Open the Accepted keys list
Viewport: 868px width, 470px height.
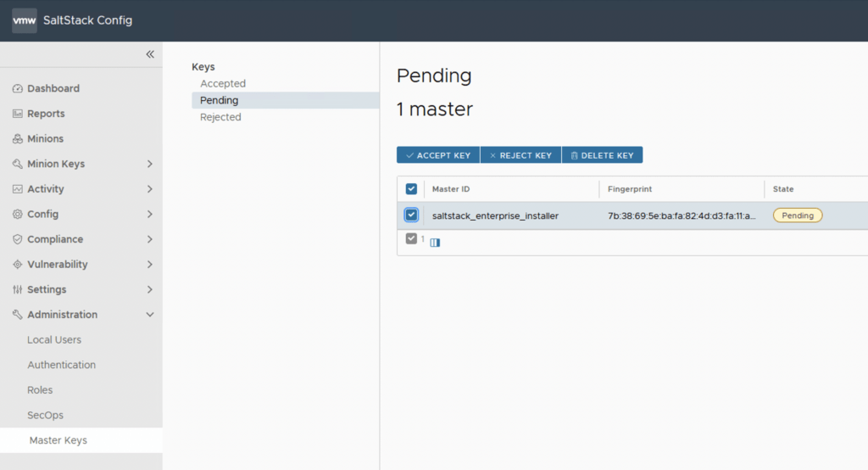(x=223, y=84)
